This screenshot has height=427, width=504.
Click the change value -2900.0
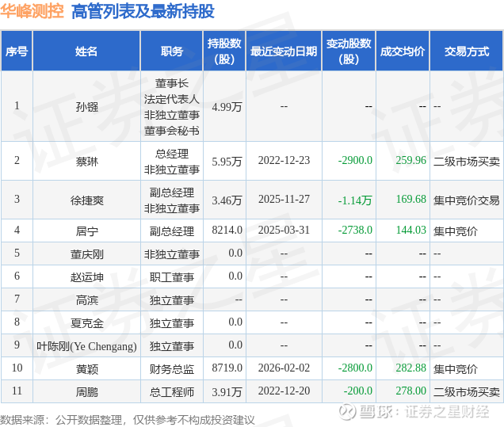point(355,160)
